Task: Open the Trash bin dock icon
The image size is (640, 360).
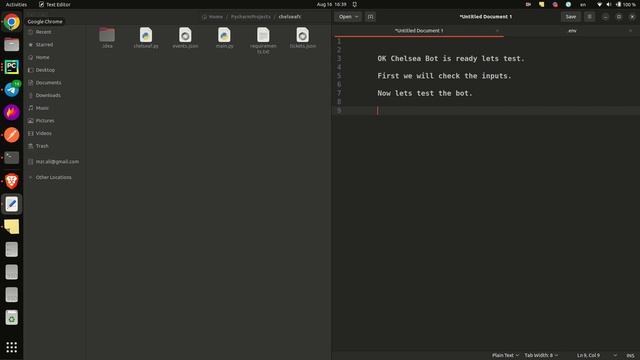Action: [11, 317]
